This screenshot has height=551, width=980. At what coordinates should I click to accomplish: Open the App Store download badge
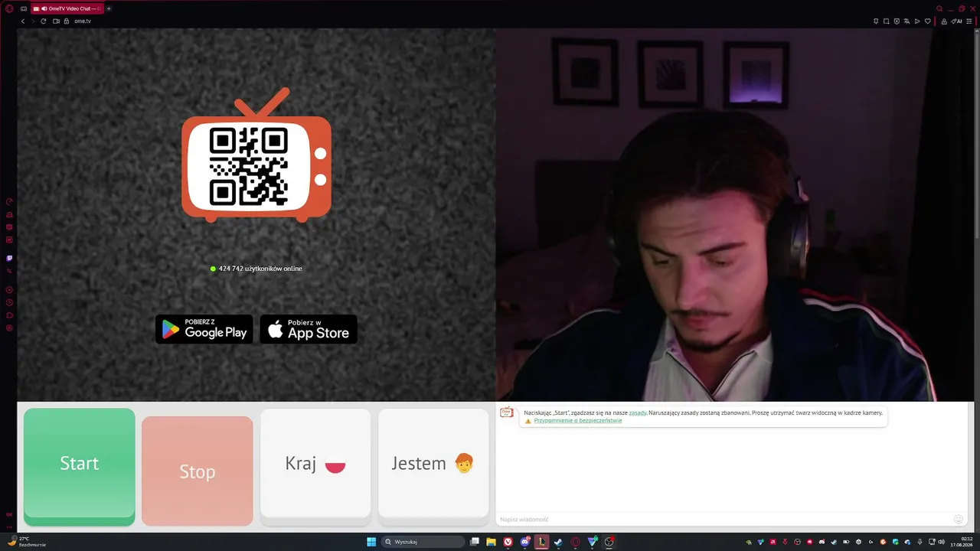309,329
